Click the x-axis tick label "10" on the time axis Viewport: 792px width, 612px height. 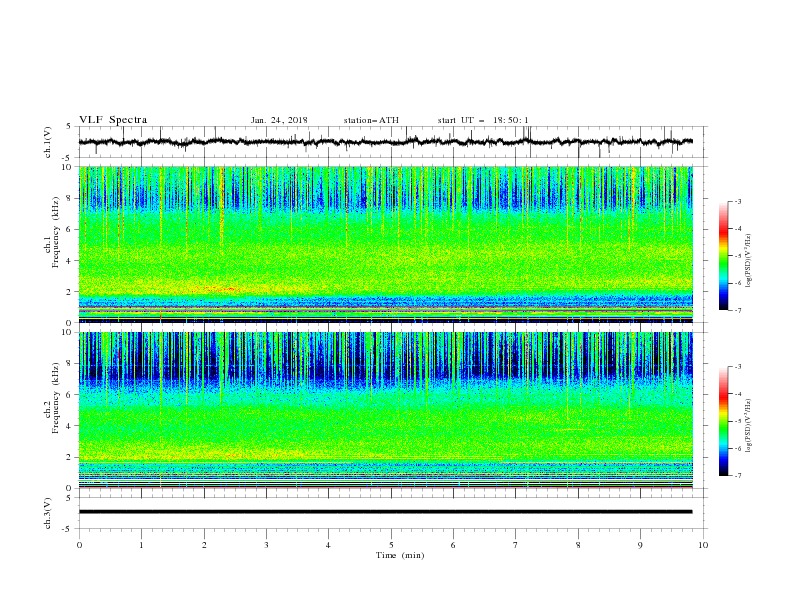(x=703, y=545)
